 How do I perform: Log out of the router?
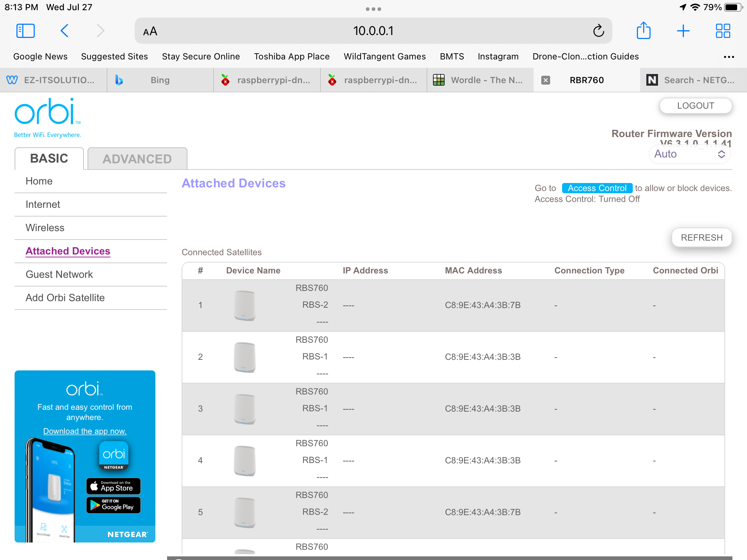(695, 105)
